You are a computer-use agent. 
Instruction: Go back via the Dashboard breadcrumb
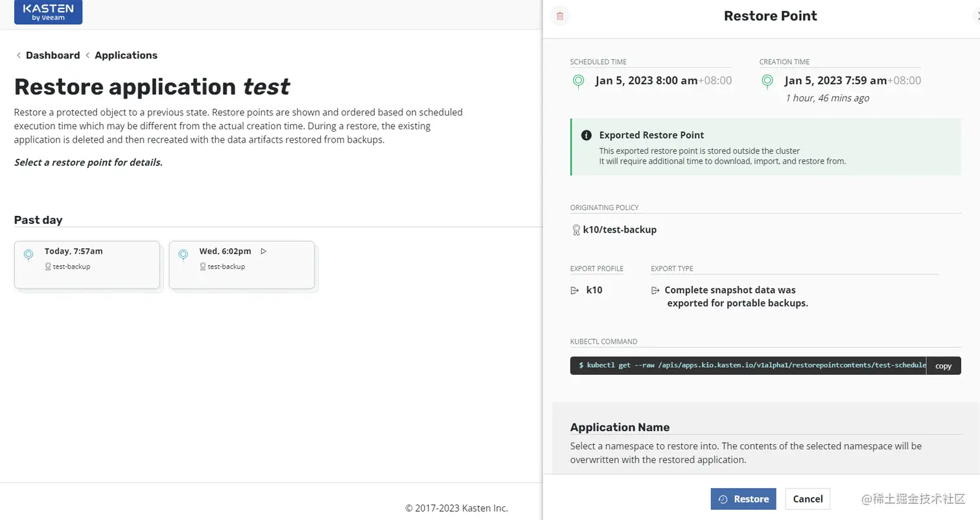pos(53,55)
